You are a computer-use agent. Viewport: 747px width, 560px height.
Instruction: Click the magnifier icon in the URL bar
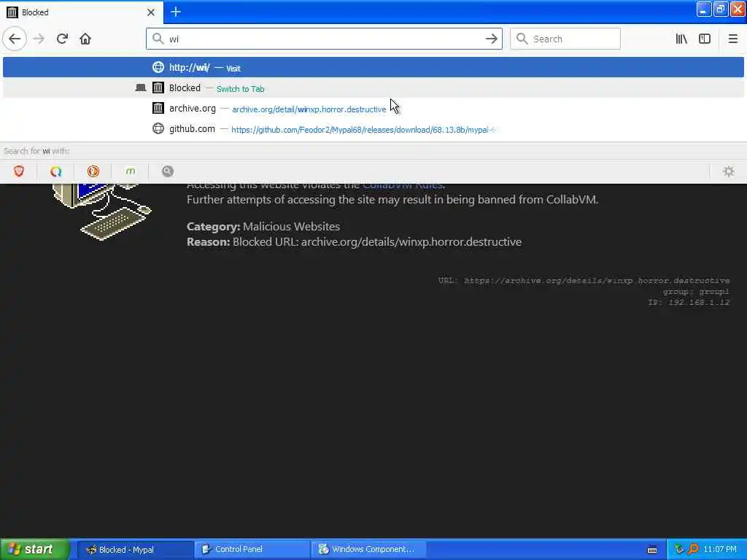point(158,39)
